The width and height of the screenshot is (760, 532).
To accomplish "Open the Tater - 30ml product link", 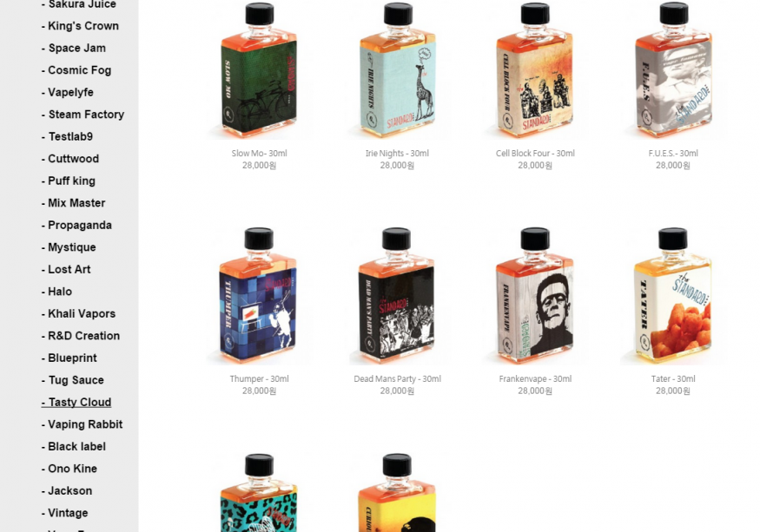I will click(673, 379).
